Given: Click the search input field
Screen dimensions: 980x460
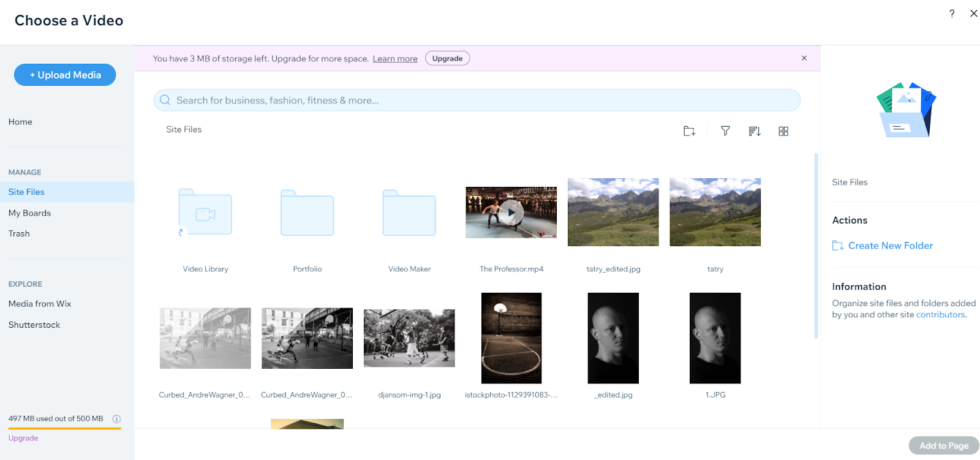Looking at the screenshot, I should tap(477, 100).
